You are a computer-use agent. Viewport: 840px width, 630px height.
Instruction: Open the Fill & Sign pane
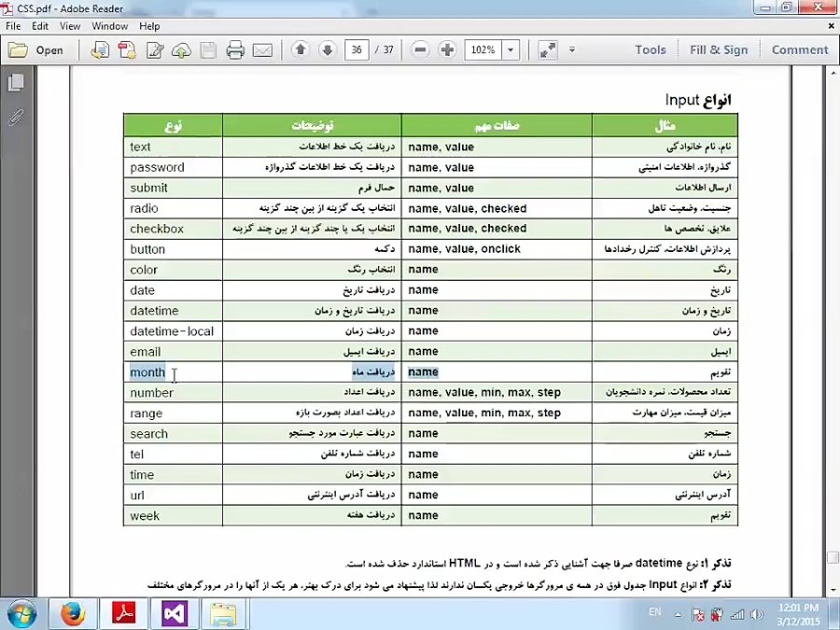(719, 49)
